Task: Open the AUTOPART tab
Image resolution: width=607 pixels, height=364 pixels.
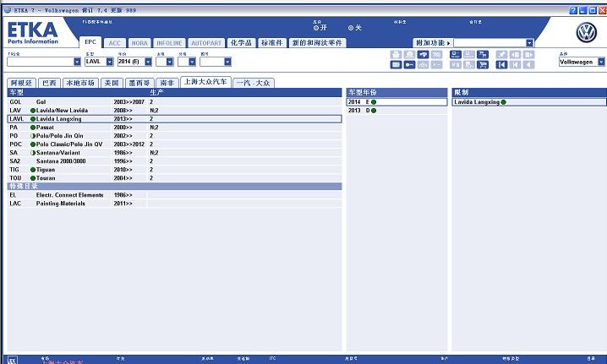Action: tap(206, 43)
